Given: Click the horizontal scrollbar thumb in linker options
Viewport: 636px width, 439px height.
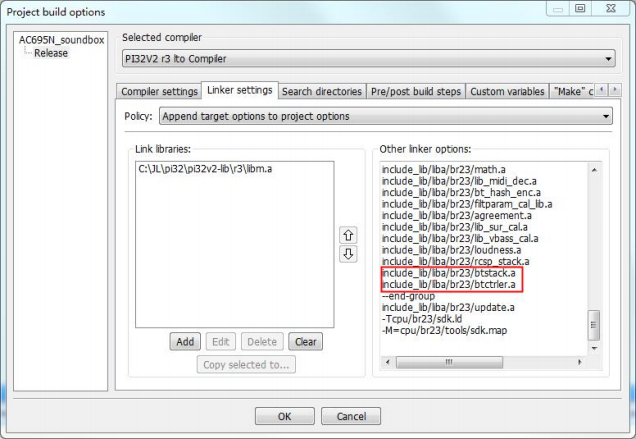Looking at the screenshot, I should tap(449, 362).
